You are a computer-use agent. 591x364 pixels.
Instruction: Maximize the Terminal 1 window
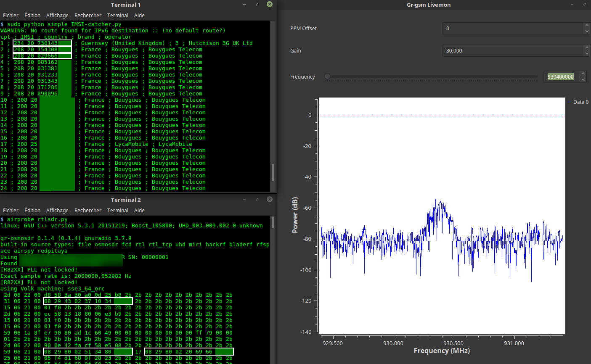point(257,4)
